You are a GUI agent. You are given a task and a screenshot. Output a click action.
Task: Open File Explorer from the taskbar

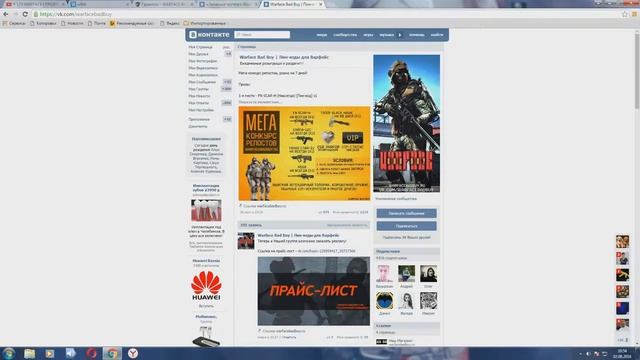pos(29,353)
